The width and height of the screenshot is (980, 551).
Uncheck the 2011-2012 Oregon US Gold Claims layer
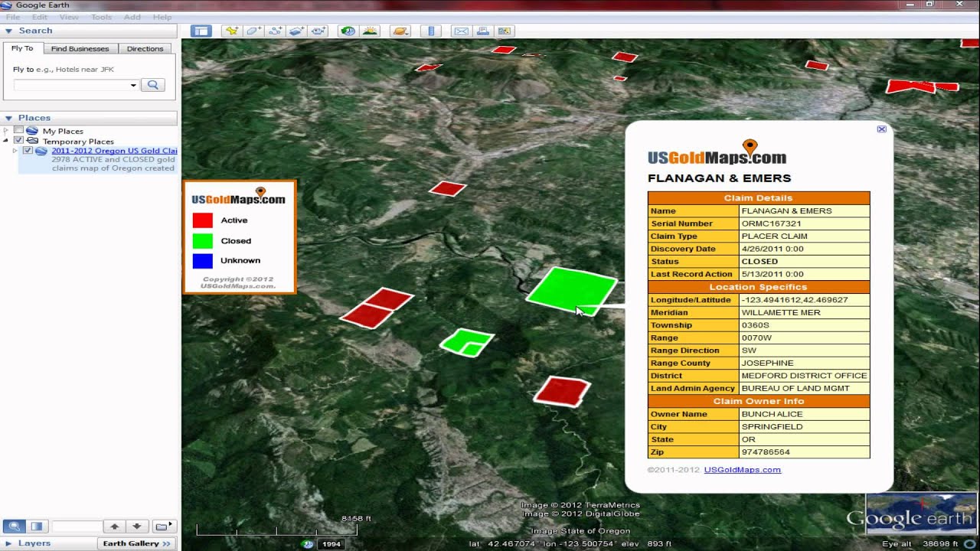[x=28, y=151]
